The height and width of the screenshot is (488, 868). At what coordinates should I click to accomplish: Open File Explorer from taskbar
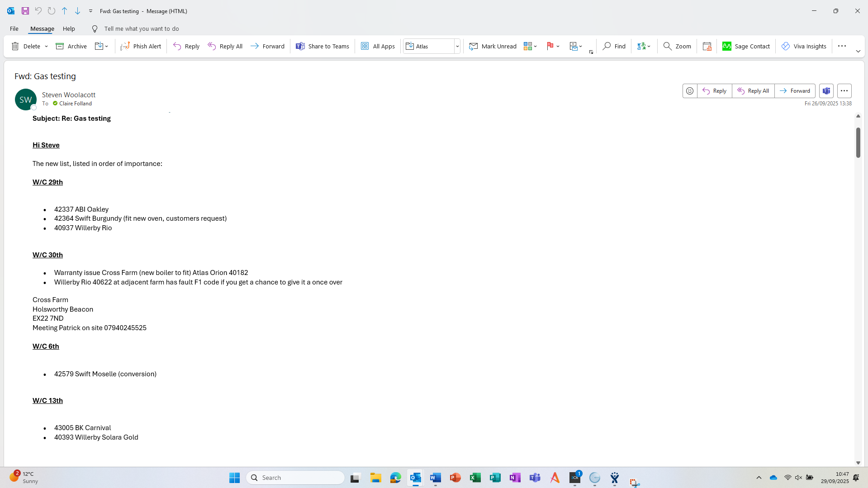pos(376,478)
